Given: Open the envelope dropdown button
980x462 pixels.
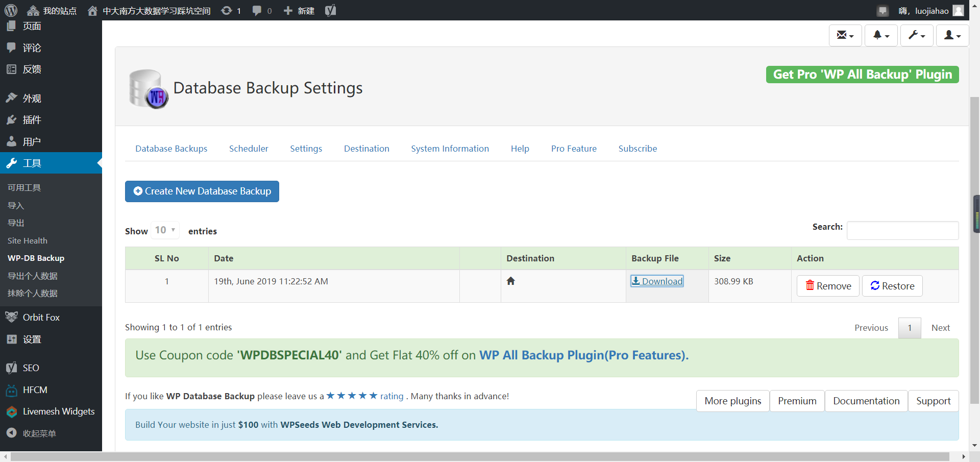Looking at the screenshot, I should coord(845,35).
